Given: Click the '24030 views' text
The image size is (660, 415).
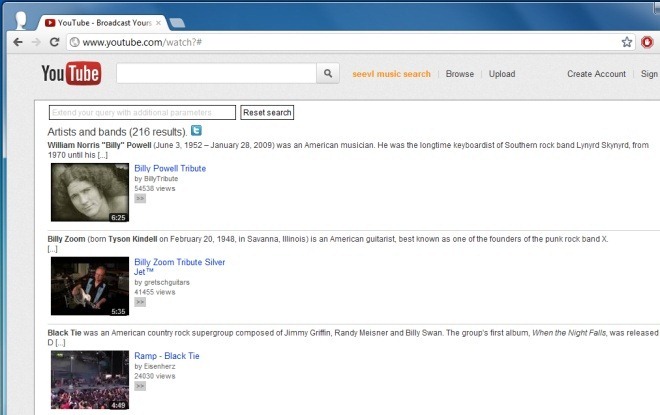Looking at the screenshot, I should 154,376.
